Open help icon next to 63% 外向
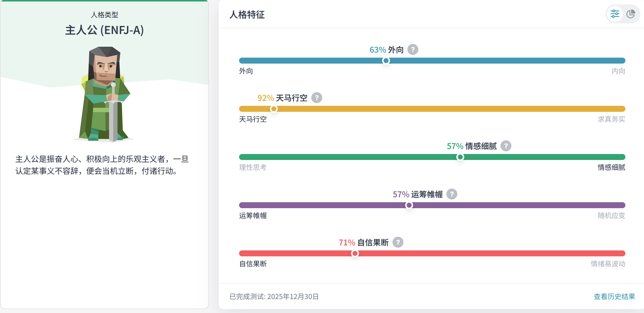The width and height of the screenshot is (644, 313). click(413, 49)
